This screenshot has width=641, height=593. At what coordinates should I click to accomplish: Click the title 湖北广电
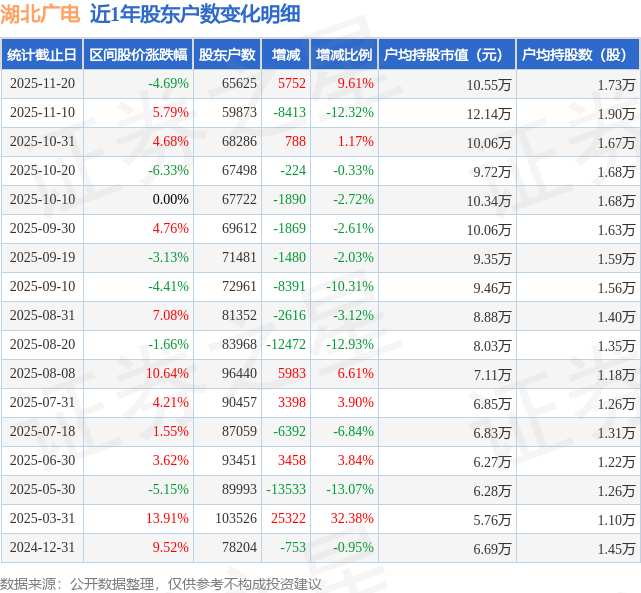(x=40, y=14)
